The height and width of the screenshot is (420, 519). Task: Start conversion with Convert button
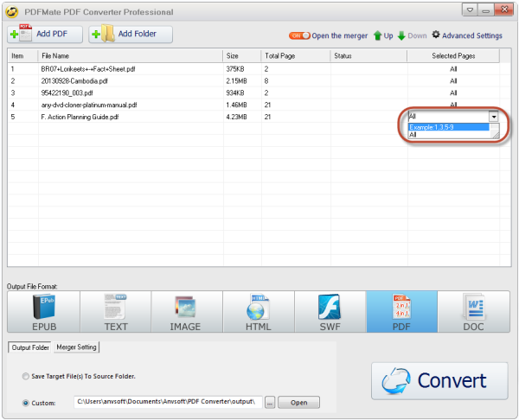pyautogui.click(x=439, y=381)
